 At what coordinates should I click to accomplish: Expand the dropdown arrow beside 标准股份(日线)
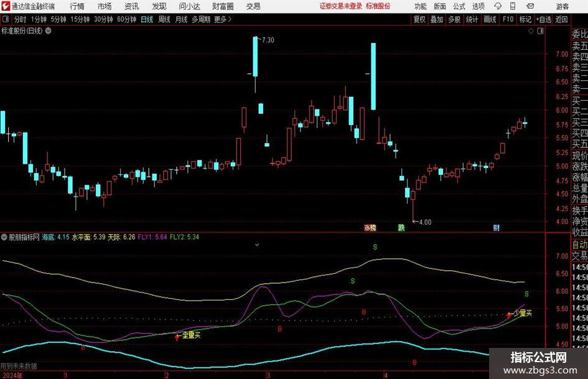[x=49, y=30]
